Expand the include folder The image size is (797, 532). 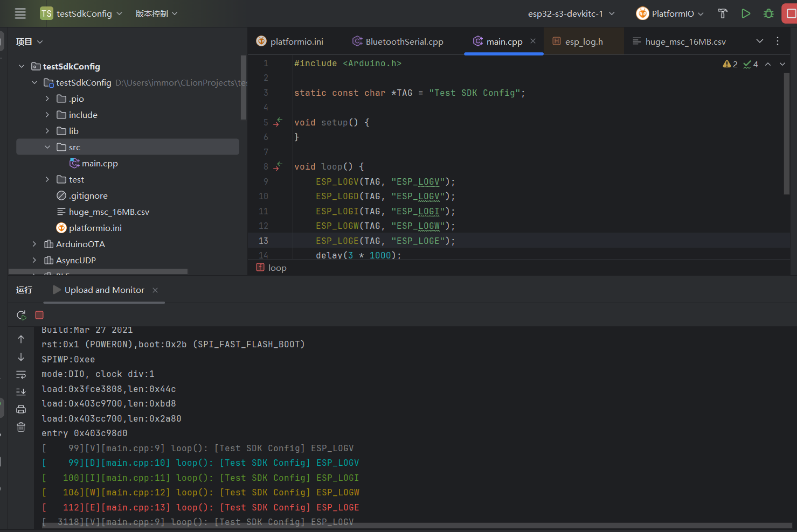(x=47, y=115)
